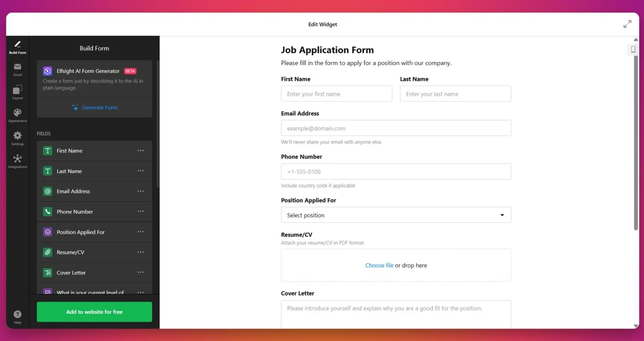The width and height of the screenshot is (644, 341).
Task: Switch to the Layout panel
Action: 17,92
